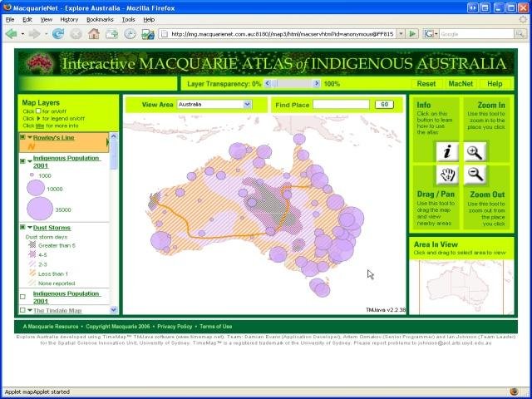532x399 pixels.
Task: Open the Terms of Use link
Action: tap(216, 327)
